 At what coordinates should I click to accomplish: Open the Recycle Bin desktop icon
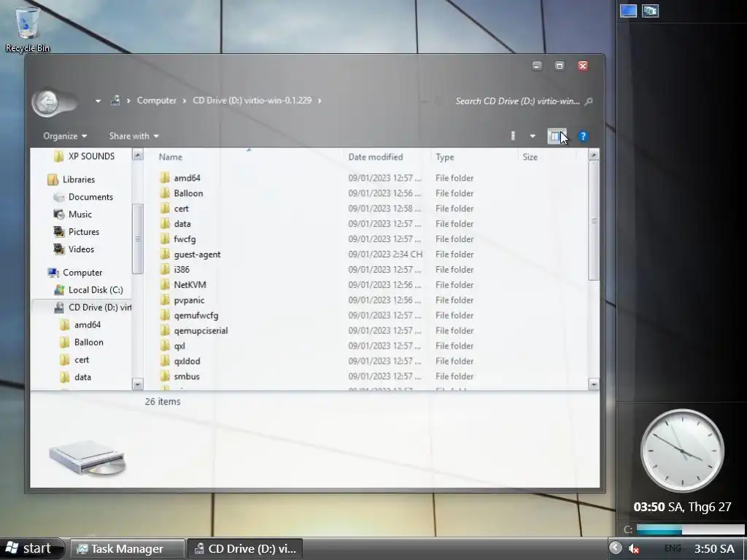tap(27, 29)
